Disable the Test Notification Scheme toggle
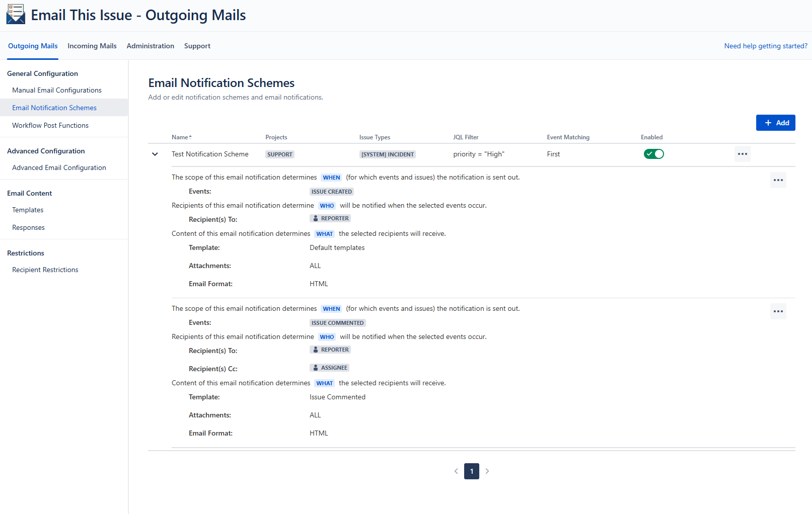This screenshot has height=514, width=812. coord(653,154)
